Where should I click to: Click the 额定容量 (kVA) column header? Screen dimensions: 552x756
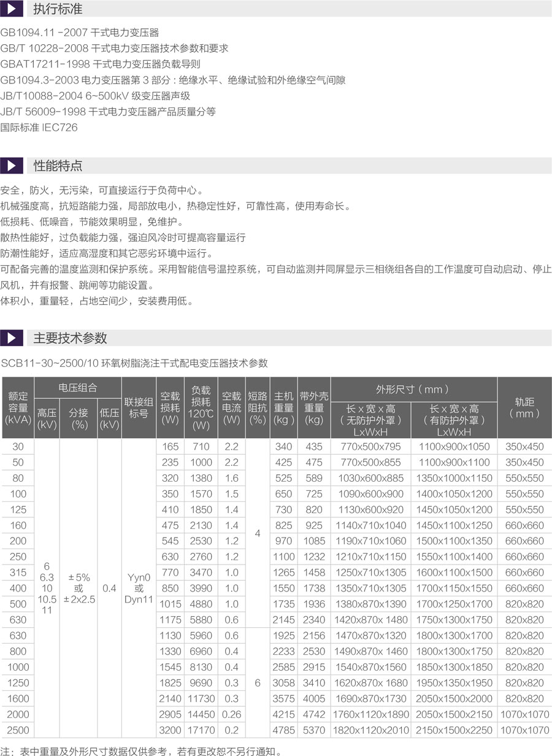[18, 407]
